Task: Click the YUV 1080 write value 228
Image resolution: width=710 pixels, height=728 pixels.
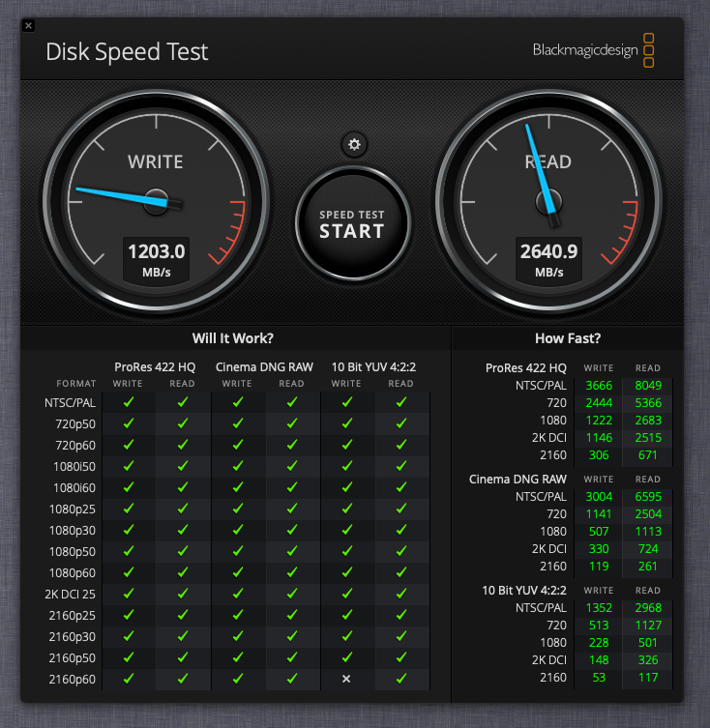Action: pyautogui.click(x=599, y=643)
